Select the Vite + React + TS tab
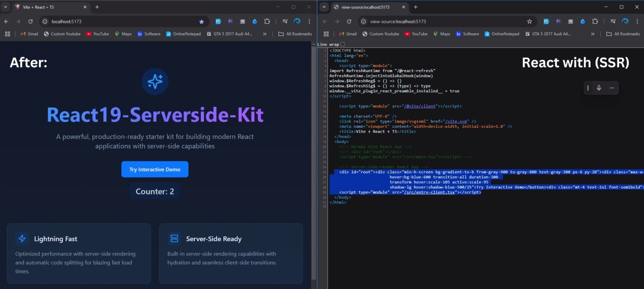Image resolution: width=644 pixels, height=289 pixels. click(x=38, y=7)
